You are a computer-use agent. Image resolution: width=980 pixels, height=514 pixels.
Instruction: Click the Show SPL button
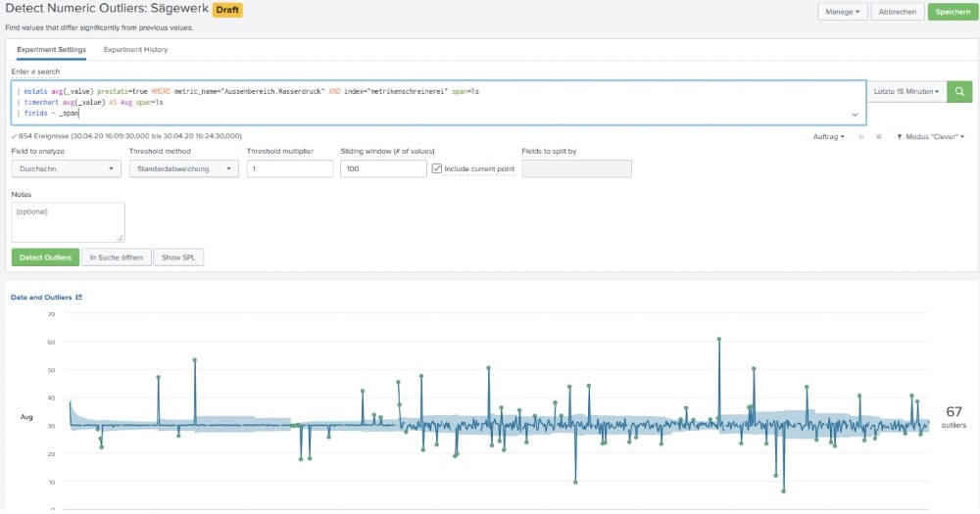tap(178, 257)
